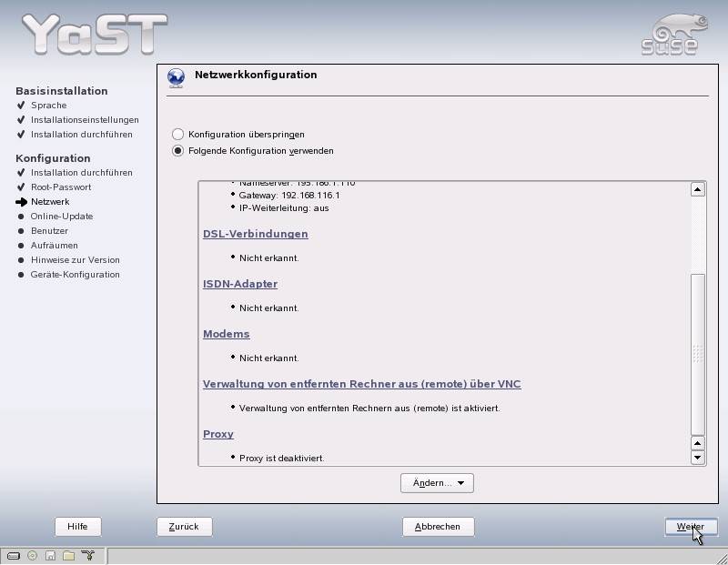Click the scrollbar thumb of configuration list
This screenshot has width=728, height=565.
point(697,354)
